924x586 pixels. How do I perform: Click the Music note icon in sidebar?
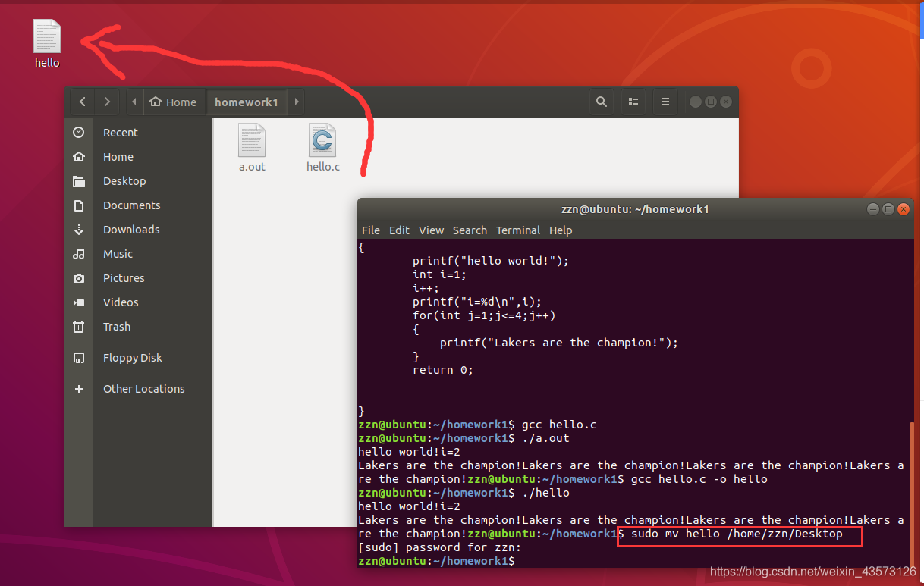click(x=79, y=254)
